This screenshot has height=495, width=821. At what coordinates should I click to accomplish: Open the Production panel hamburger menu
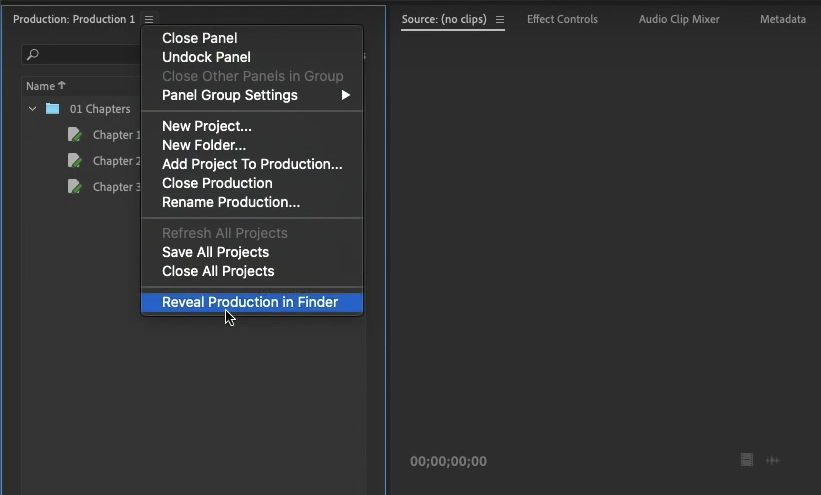pos(149,19)
